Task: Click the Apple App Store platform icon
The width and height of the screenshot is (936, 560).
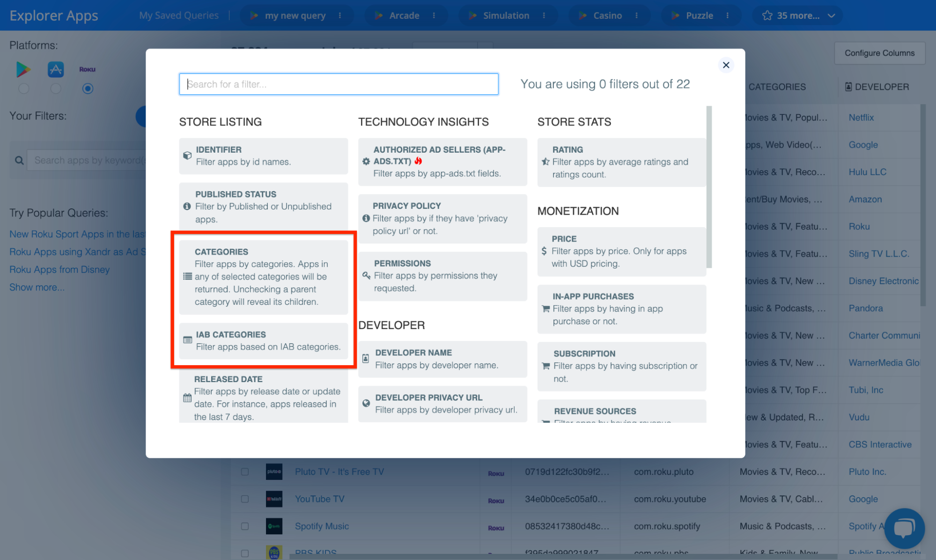Action: coord(56,69)
